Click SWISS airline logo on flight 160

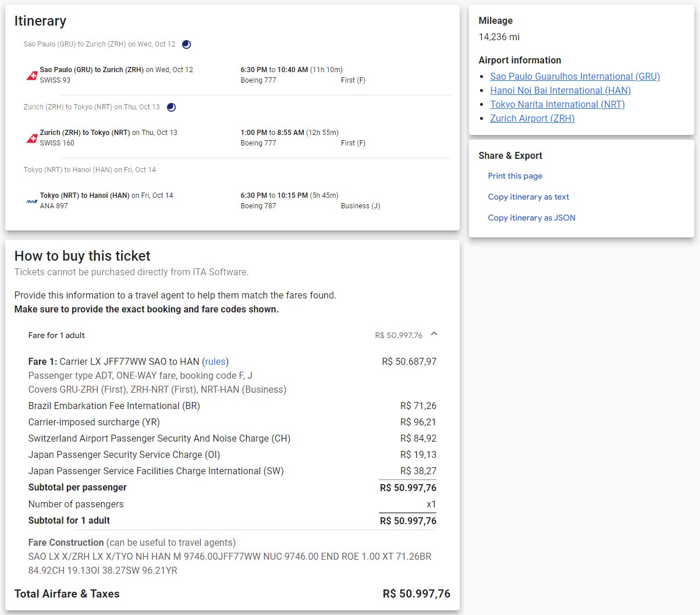[x=32, y=138]
